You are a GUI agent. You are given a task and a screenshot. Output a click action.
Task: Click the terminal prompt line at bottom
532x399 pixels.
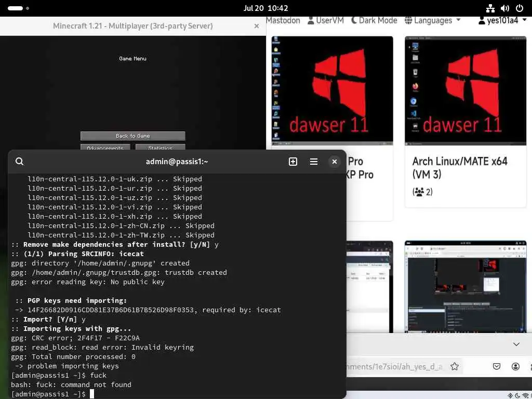click(x=52, y=394)
